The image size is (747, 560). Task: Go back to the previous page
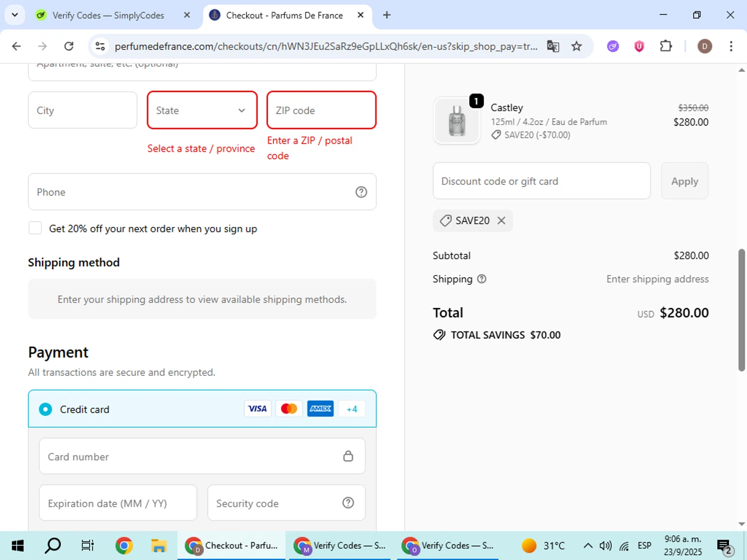pos(16,46)
